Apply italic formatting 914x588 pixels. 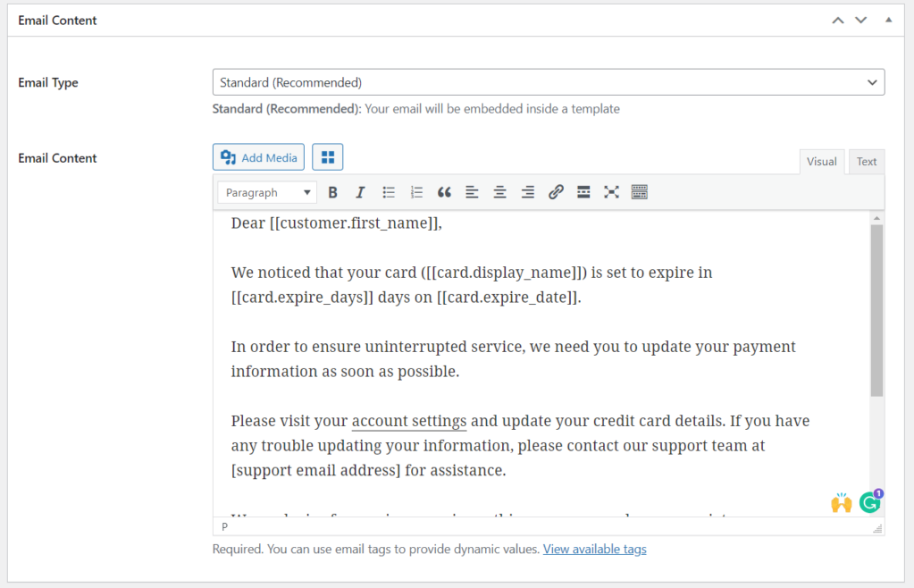click(x=359, y=191)
